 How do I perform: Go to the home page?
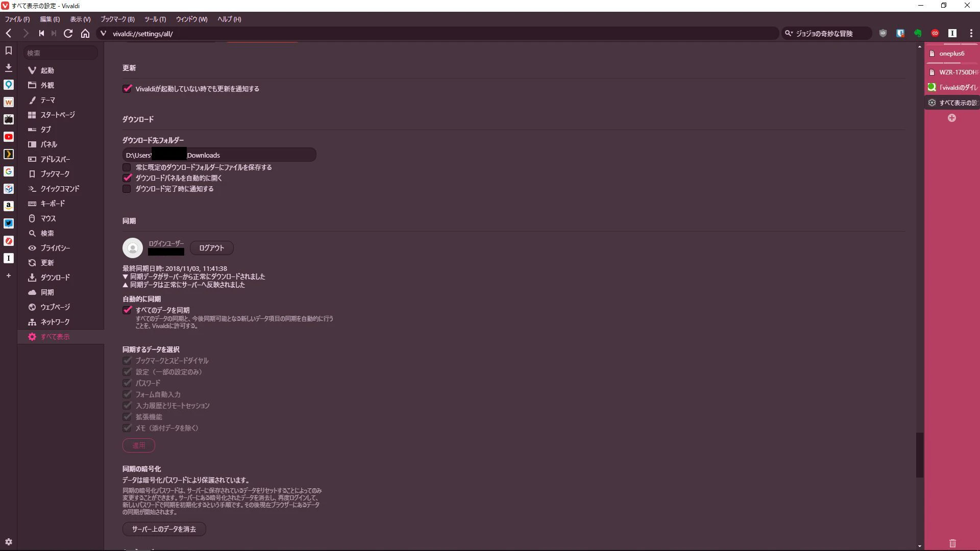pyautogui.click(x=85, y=33)
